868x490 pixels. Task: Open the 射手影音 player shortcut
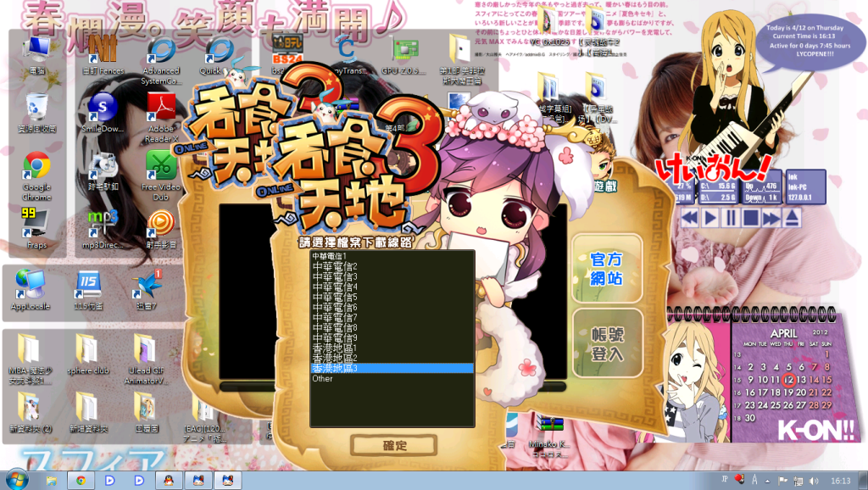click(x=161, y=228)
